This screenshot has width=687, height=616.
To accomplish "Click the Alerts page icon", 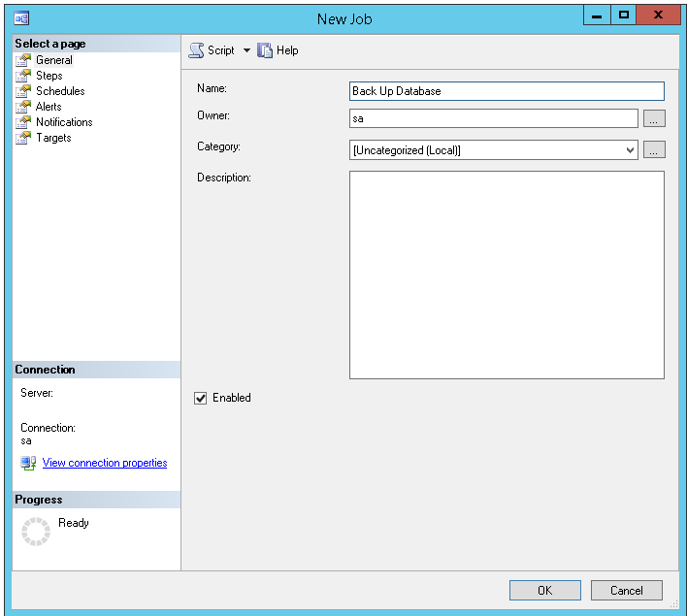I will click(23, 107).
